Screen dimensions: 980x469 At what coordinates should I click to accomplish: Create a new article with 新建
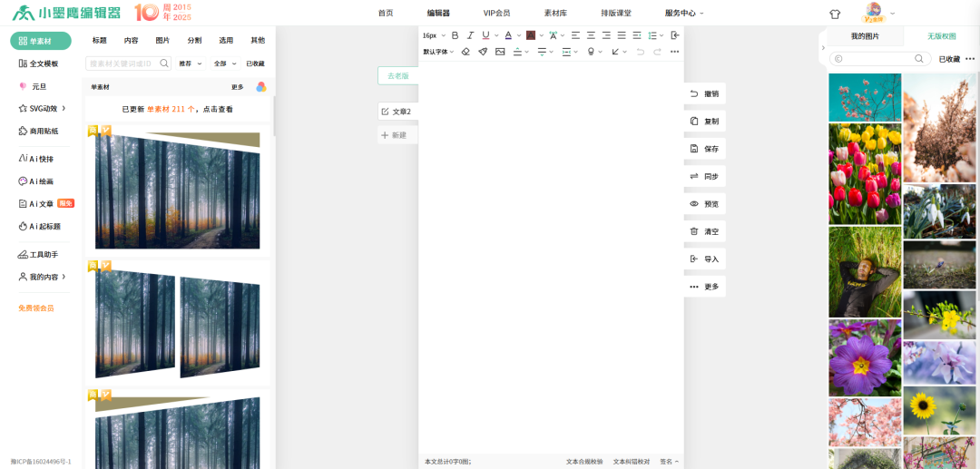[x=398, y=135]
